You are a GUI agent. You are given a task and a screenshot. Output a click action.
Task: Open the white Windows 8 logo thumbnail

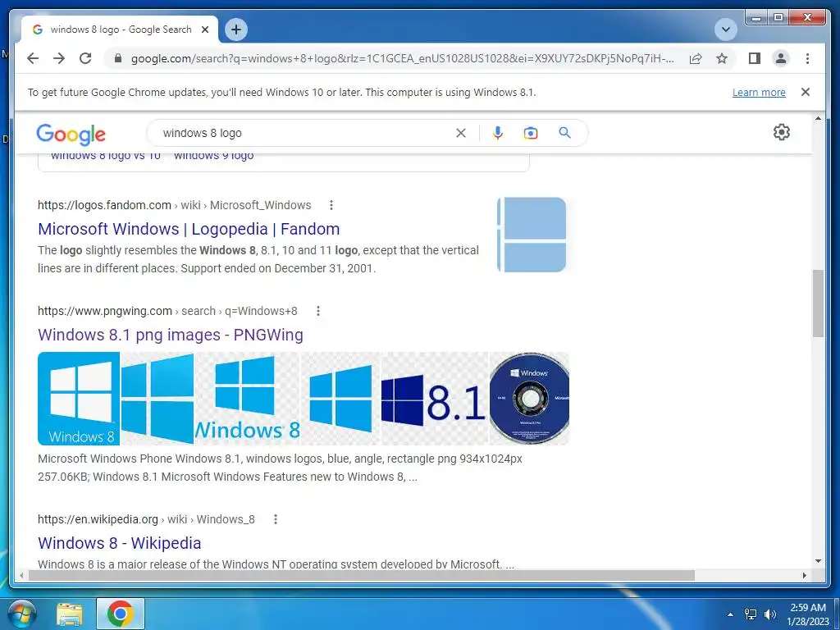[x=79, y=399]
